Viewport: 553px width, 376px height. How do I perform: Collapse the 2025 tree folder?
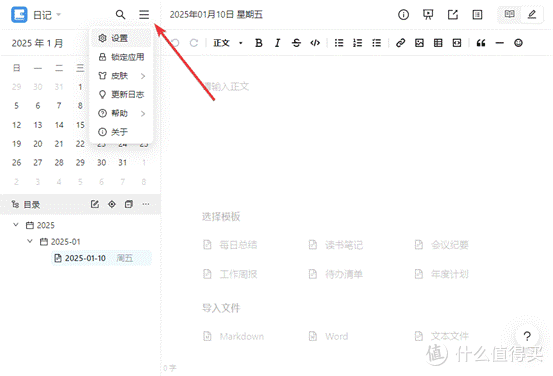[16, 225]
